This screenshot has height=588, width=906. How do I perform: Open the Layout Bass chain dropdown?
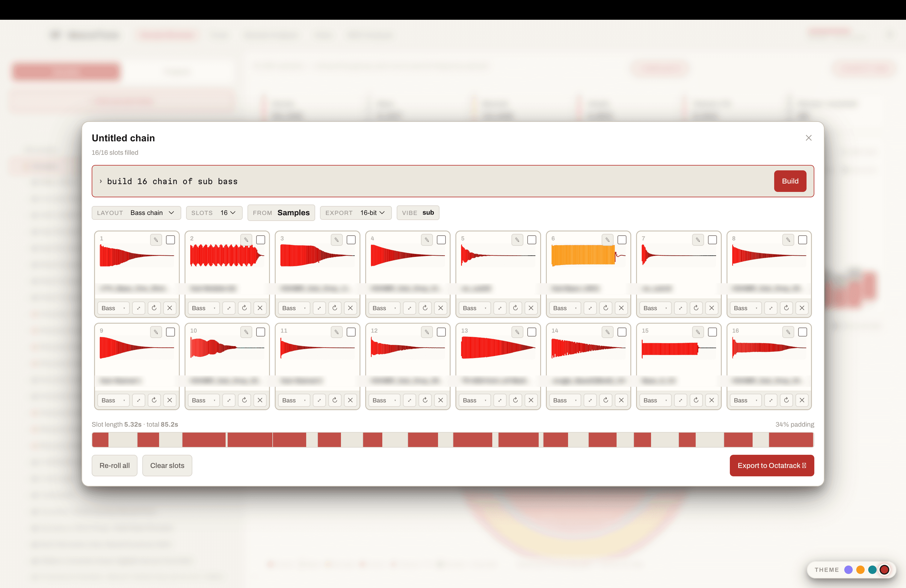136,213
